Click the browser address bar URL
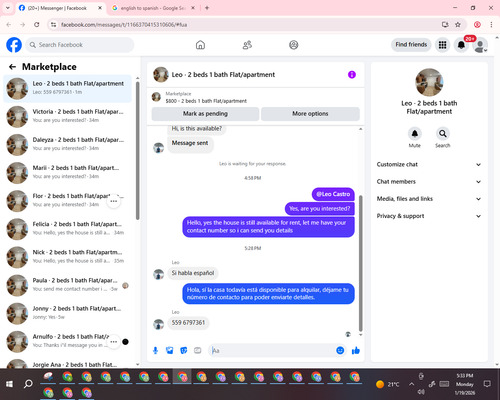The height and width of the screenshot is (400, 500). click(x=124, y=25)
